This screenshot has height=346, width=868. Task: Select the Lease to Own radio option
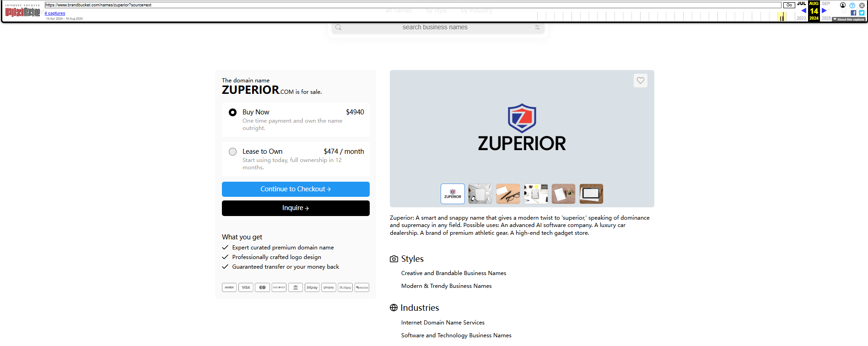233,151
